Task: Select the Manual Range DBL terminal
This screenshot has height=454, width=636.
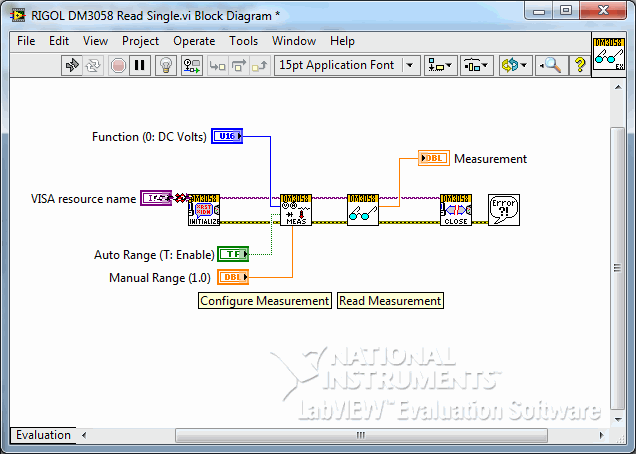Action: coord(233,277)
